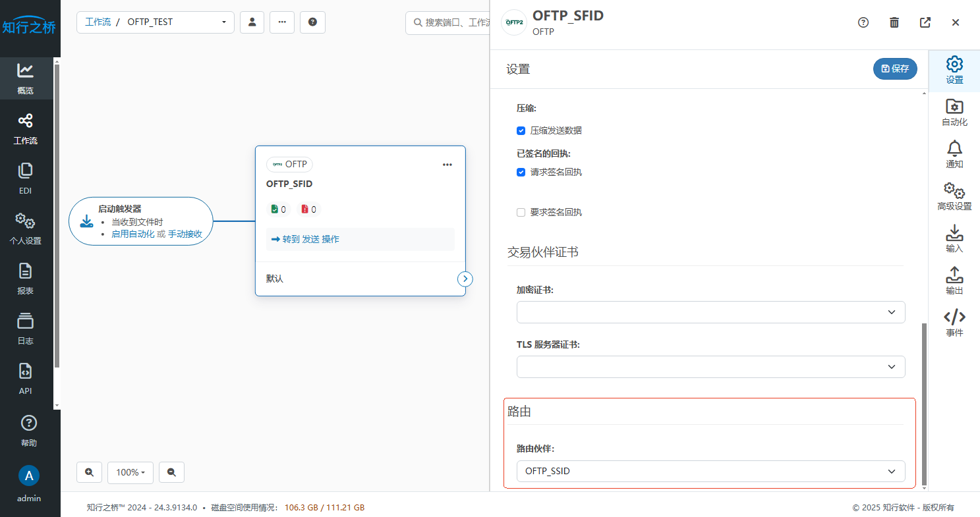Click the API icon in the left sidebar

click(25, 379)
